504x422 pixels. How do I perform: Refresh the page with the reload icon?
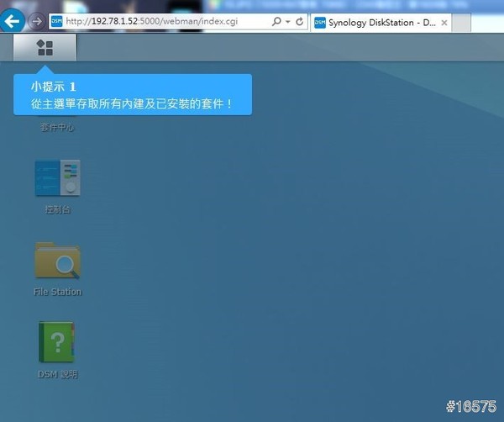pos(300,22)
